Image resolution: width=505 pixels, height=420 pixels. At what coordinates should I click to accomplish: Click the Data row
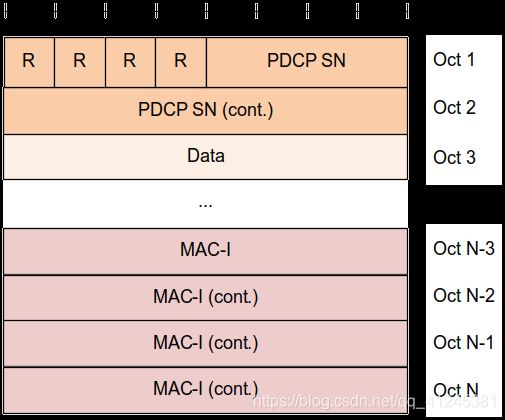point(206,157)
